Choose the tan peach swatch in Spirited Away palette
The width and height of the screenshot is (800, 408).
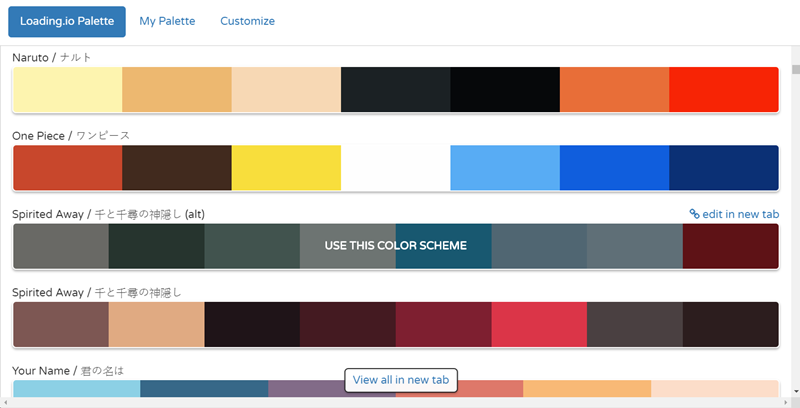156,324
